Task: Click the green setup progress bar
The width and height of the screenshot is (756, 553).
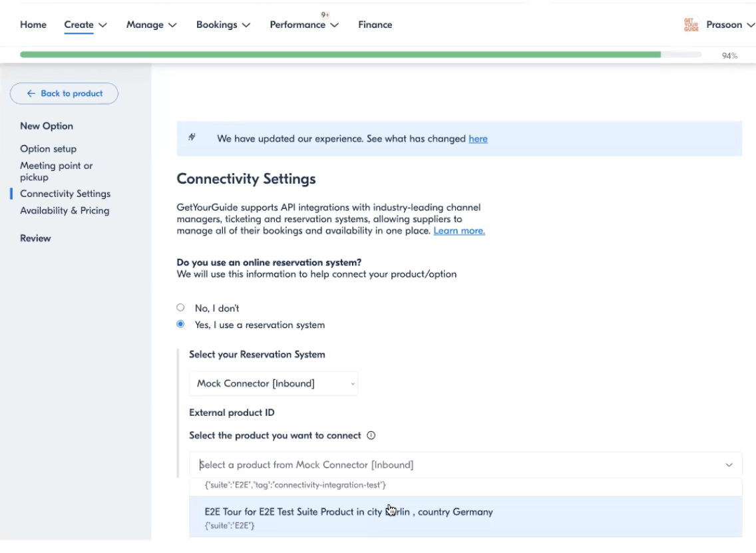Action: click(340, 55)
